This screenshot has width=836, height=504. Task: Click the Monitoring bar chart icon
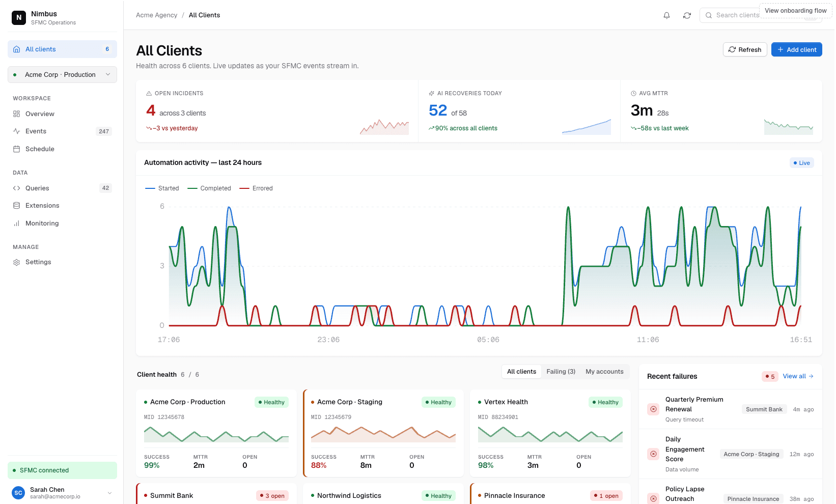point(16,223)
